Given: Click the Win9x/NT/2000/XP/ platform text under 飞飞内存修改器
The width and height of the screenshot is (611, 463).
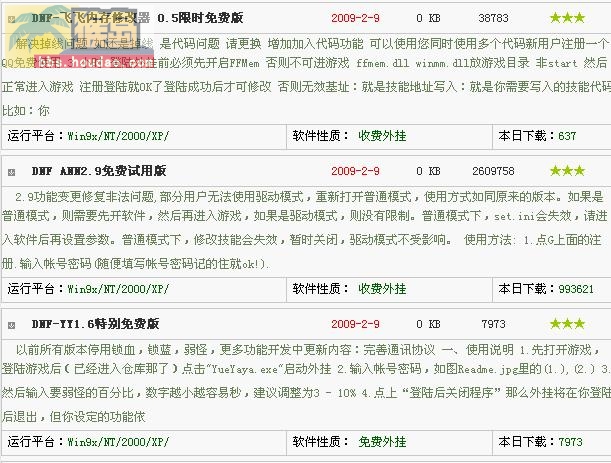Looking at the screenshot, I should click(118, 136).
